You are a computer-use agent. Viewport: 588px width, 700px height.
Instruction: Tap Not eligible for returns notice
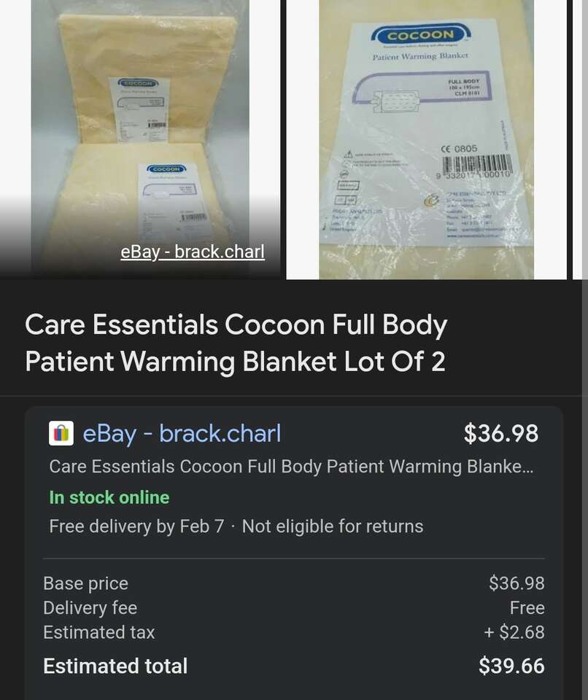[333, 526]
